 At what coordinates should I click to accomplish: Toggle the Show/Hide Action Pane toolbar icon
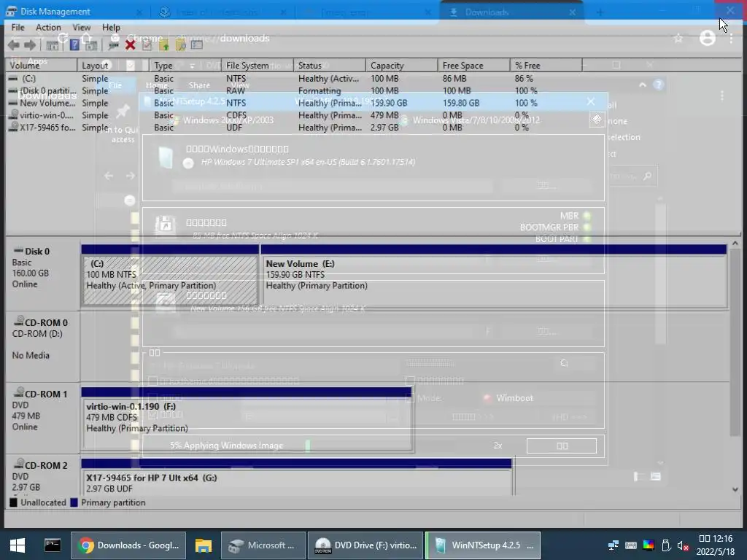pos(91,45)
